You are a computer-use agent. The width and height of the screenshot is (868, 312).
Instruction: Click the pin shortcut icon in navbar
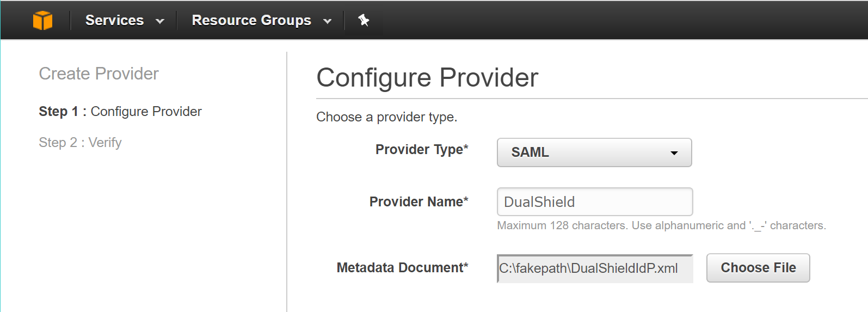(364, 21)
